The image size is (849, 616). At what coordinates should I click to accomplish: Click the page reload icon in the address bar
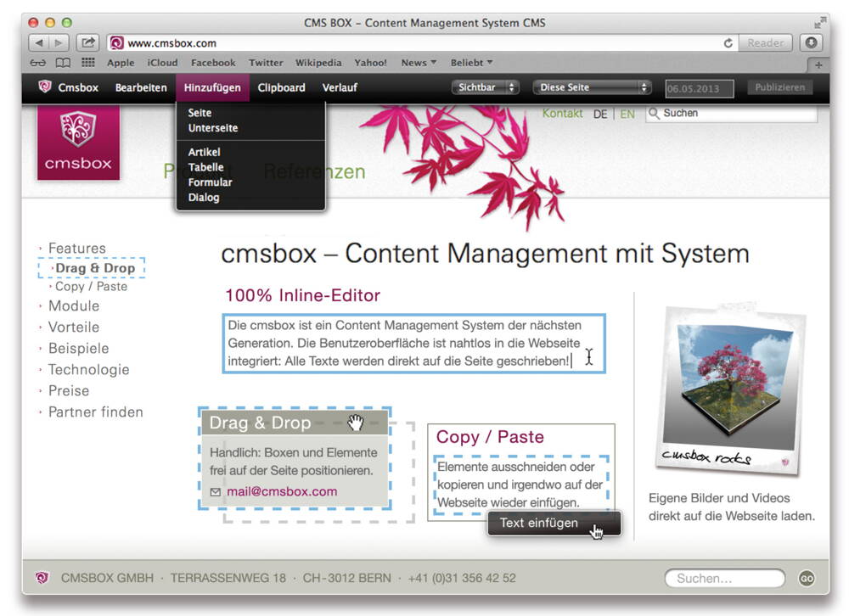pos(728,42)
